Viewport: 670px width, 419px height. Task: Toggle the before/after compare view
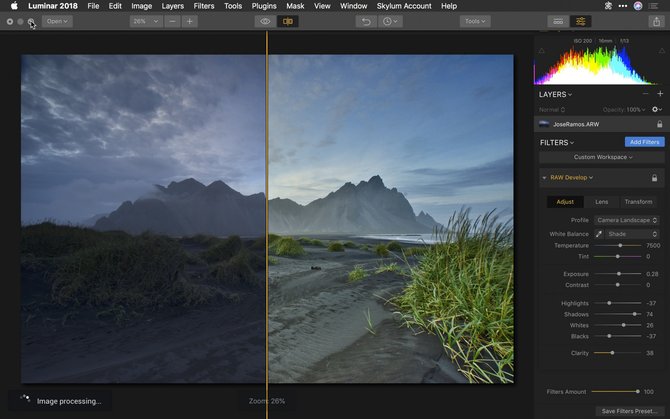click(289, 21)
